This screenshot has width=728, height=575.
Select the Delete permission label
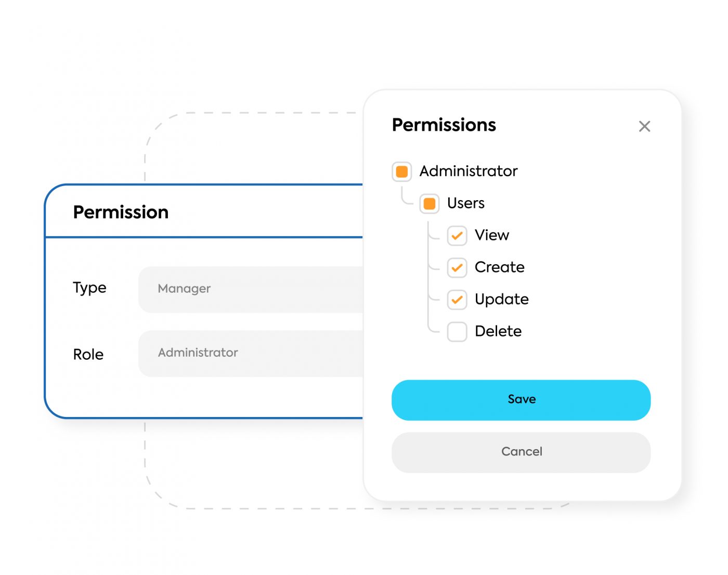498,331
